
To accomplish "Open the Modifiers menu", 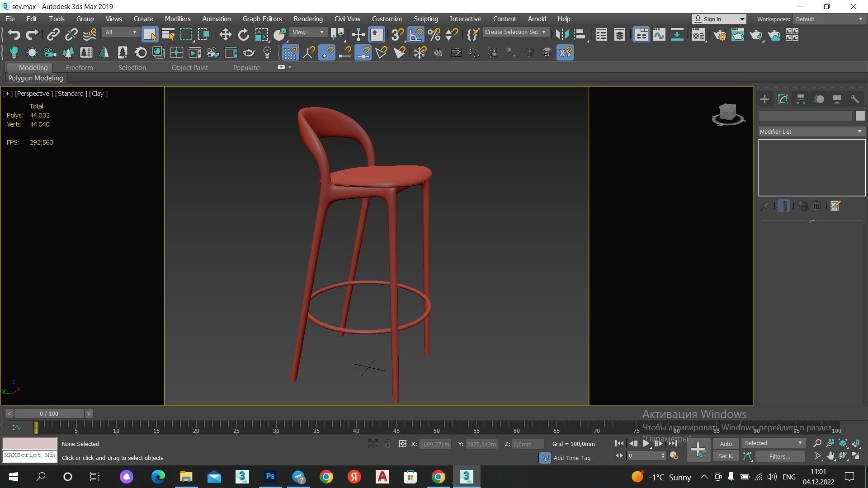I will click(177, 19).
